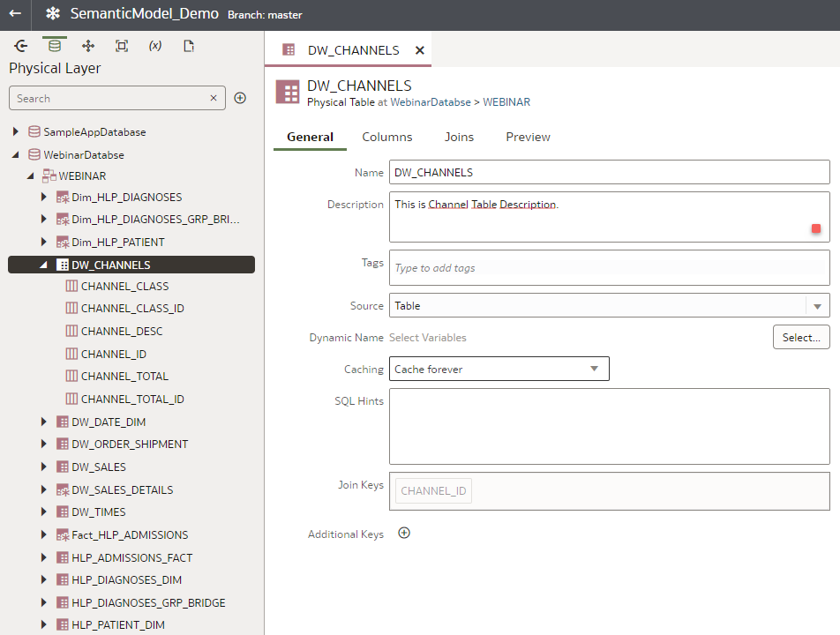Click the plus icon beside the search box
The height and width of the screenshot is (635, 840).
tap(240, 98)
